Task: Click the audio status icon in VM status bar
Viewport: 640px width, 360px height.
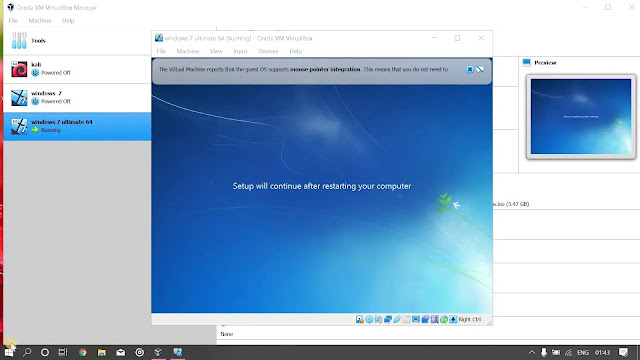Action: pyautogui.click(x=378, y=319)
